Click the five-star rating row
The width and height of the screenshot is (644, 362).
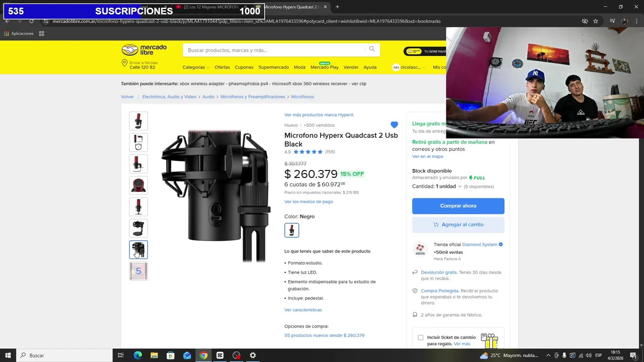308,152
